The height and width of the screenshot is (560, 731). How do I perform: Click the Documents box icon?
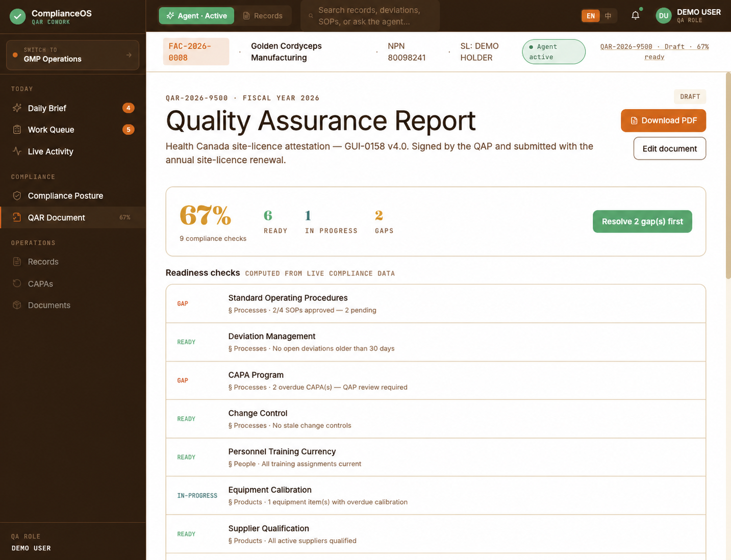point(17,305)
